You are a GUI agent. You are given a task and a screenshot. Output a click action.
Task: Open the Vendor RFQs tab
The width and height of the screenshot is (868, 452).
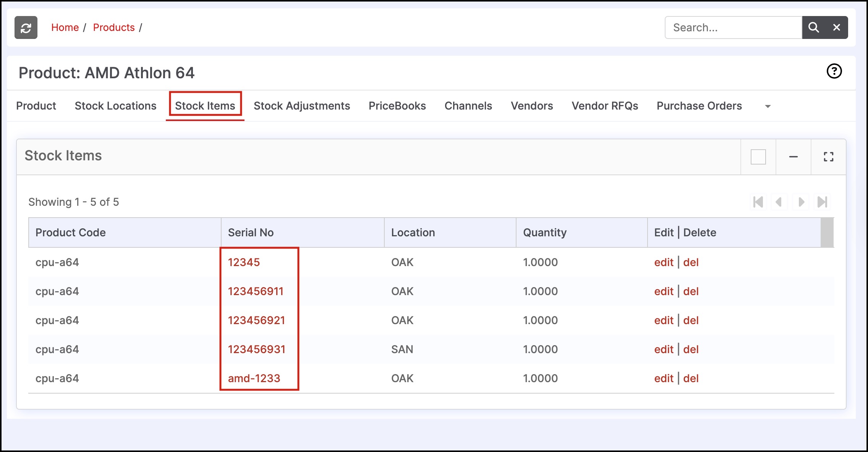click(605, 106)
